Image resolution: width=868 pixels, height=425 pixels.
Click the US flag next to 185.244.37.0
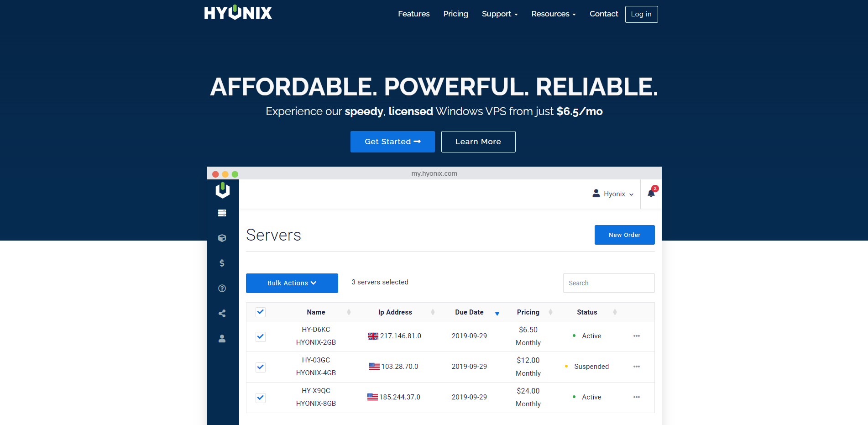point(372,397)
